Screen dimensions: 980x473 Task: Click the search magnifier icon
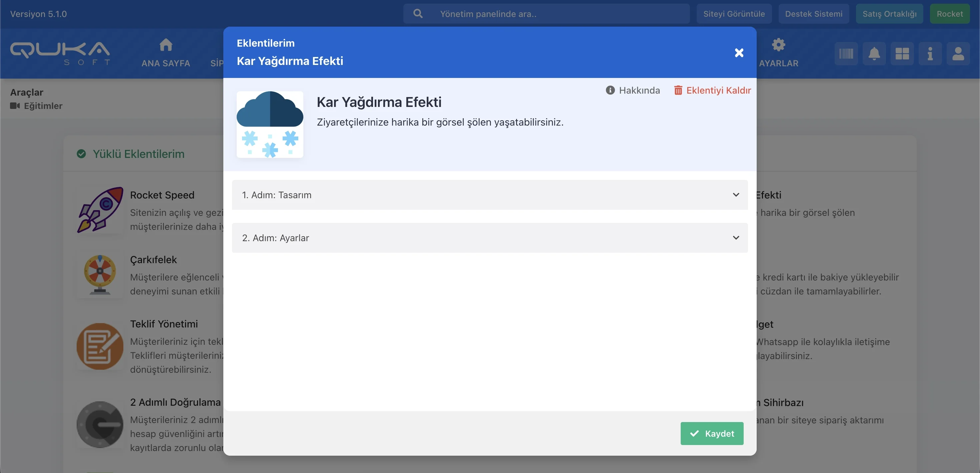[418, 14]
